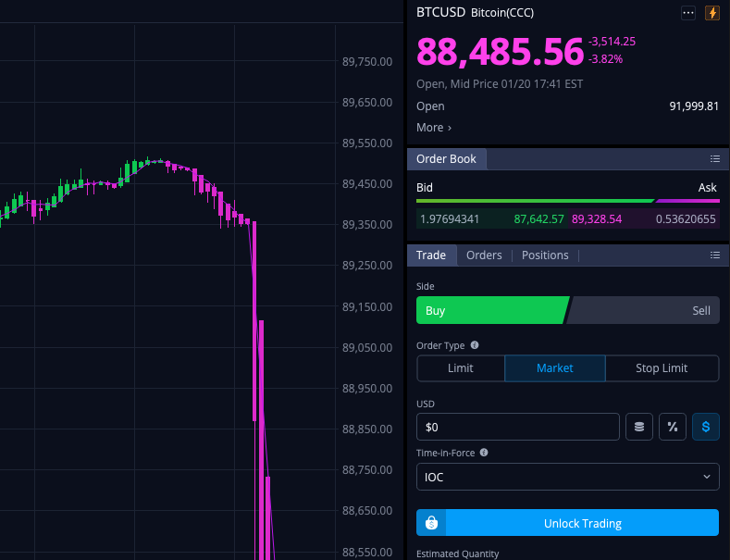Select the coin stack quantity mode icon

pos(638,427)
